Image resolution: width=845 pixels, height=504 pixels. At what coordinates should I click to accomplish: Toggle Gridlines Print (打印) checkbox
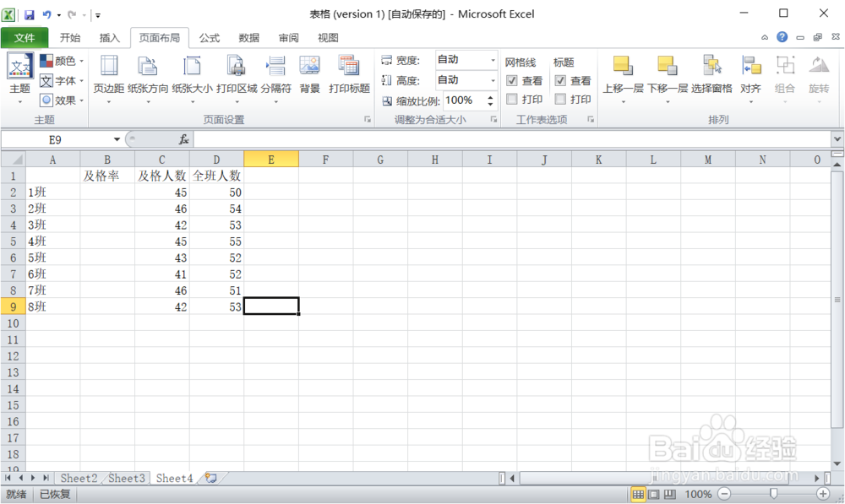[512, 99]
